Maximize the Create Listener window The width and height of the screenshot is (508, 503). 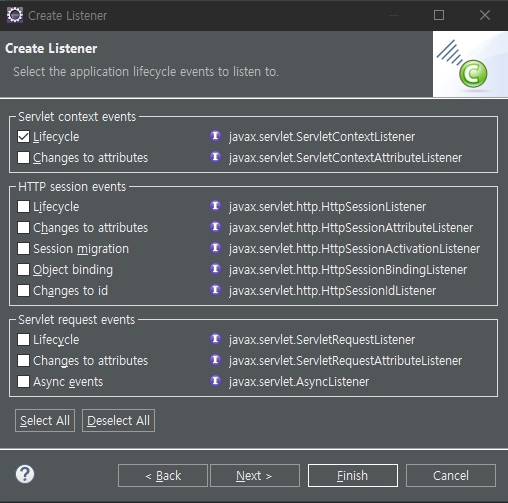(x=439, y=15)
